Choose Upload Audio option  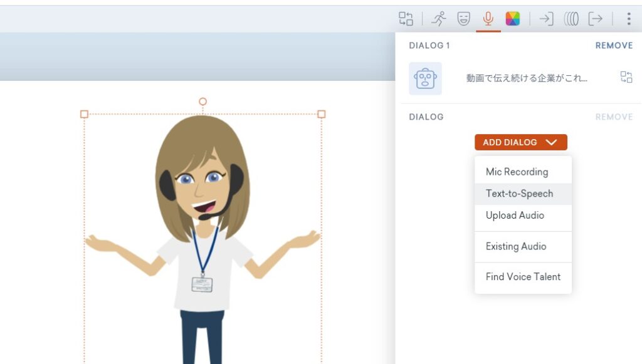tap(515, 216)
